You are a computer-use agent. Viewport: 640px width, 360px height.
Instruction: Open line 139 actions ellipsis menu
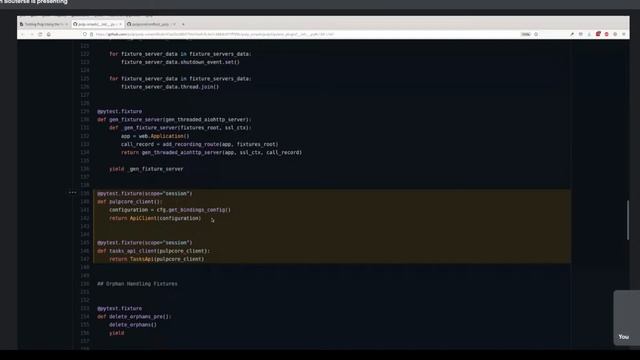point(72,193)
